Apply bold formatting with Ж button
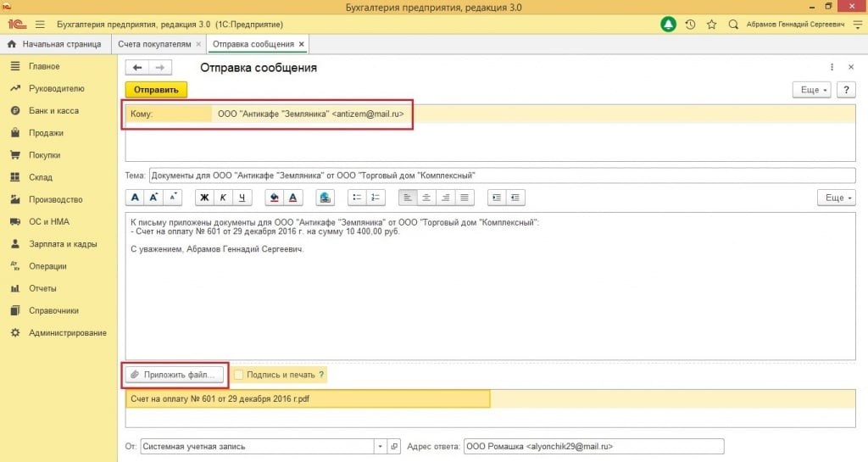Screen dimensions: 868x462 click(204, 198)
